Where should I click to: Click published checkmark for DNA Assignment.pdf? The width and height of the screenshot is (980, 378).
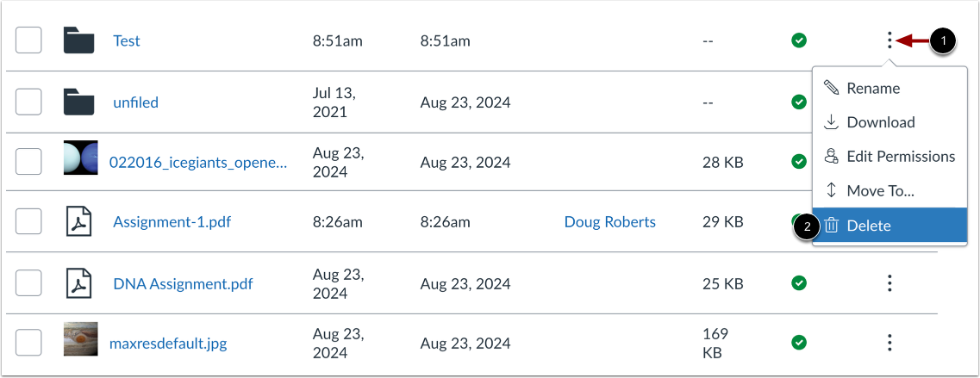[x=799, y=283]
